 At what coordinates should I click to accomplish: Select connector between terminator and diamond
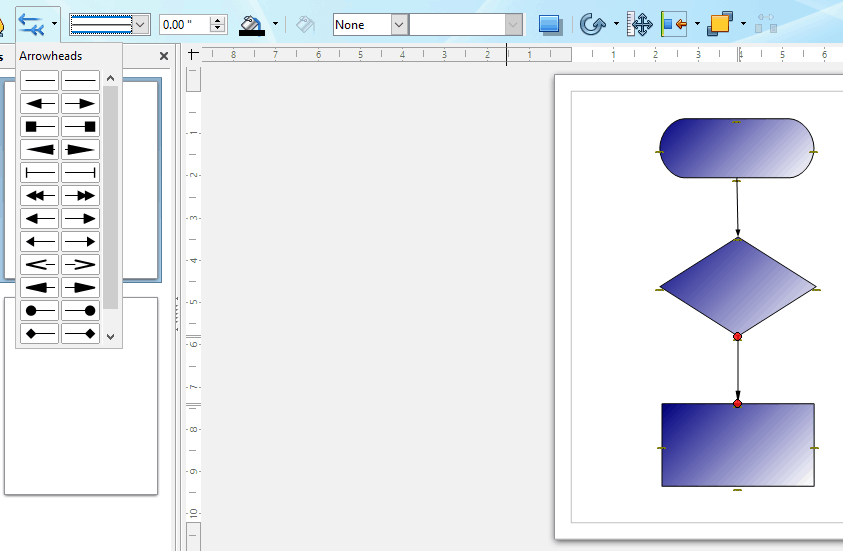[x=737, y=209]
